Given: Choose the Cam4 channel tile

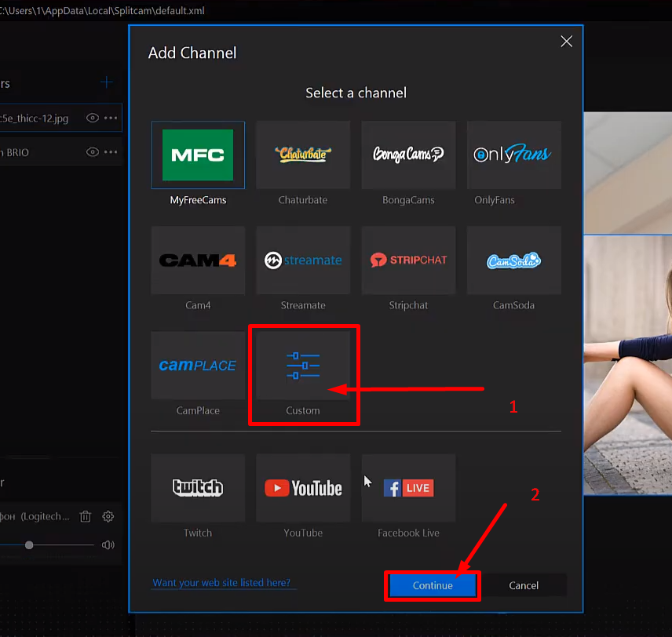Looking at the screenshot, I should (x=198, y=260).
